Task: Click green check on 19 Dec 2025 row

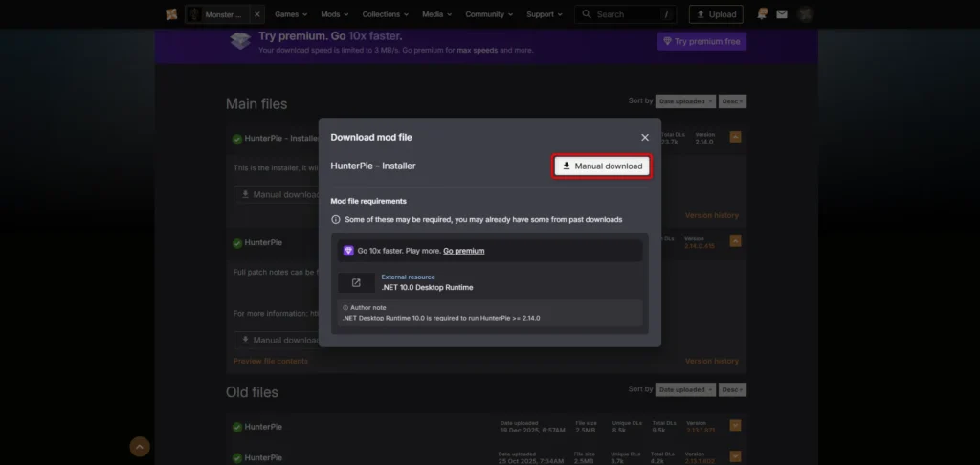Action: (x=237, y=428)
